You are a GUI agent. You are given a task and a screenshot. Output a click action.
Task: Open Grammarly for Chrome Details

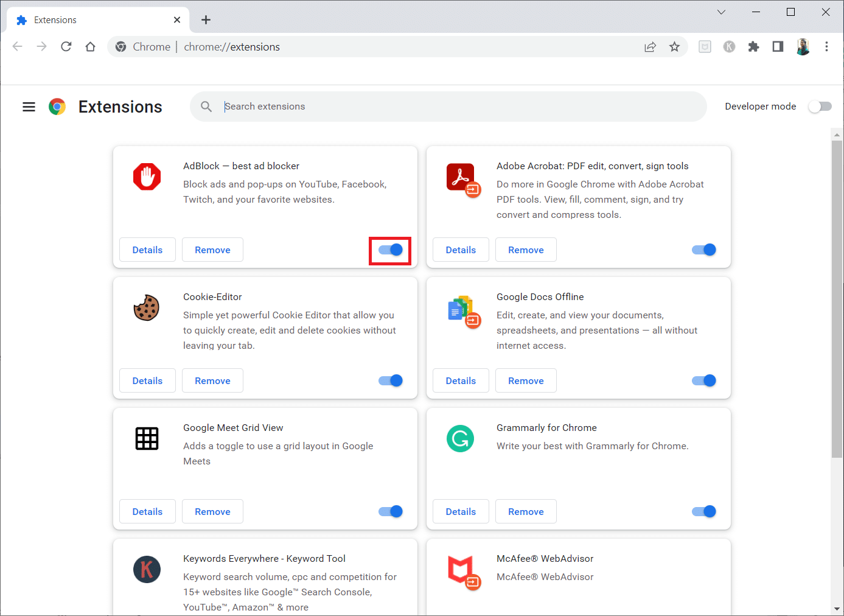tap(461, 511)
